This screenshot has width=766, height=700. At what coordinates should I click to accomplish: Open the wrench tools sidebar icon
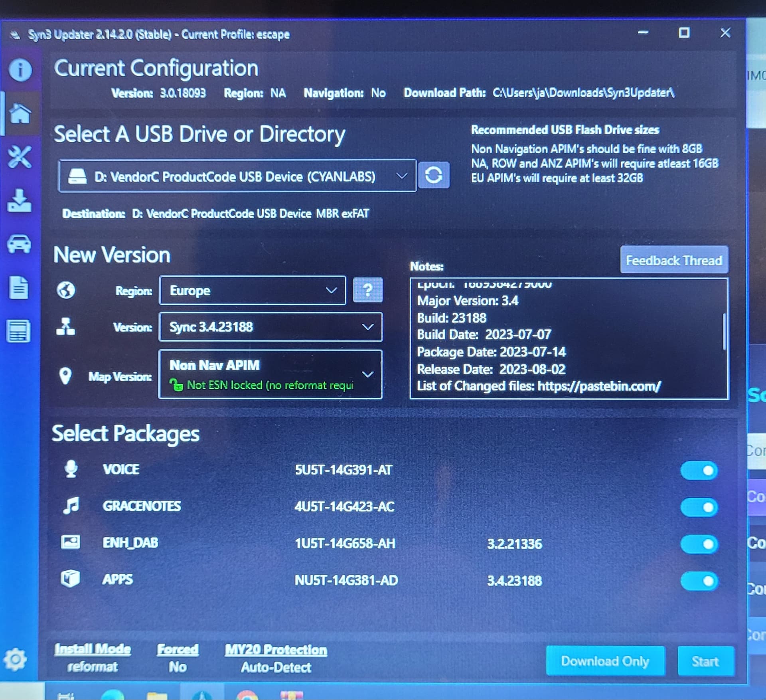pyautogui.click(x=19, y=157)
